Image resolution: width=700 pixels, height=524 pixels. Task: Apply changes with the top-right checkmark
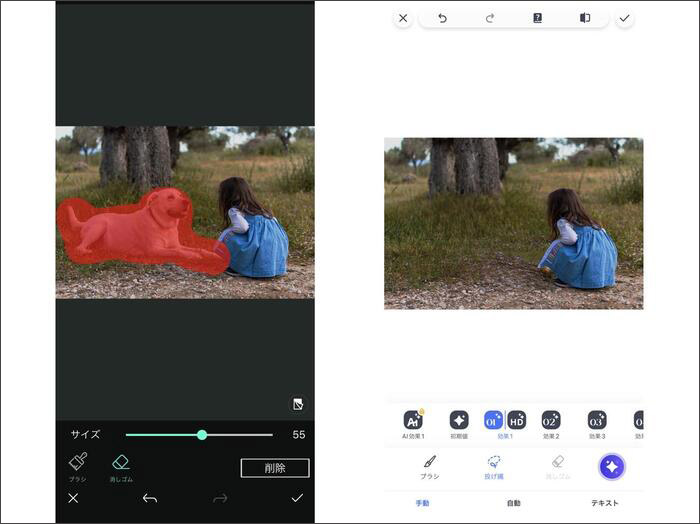click(x=625, y=18)
